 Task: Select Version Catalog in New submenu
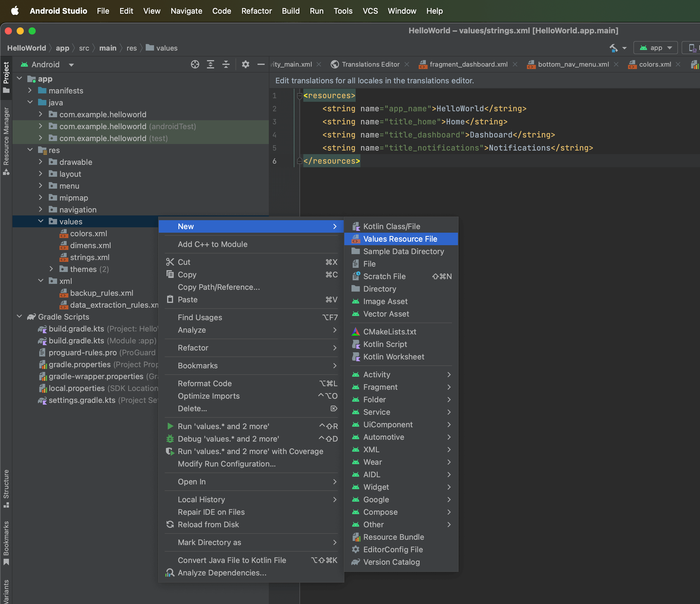[401, 562]
